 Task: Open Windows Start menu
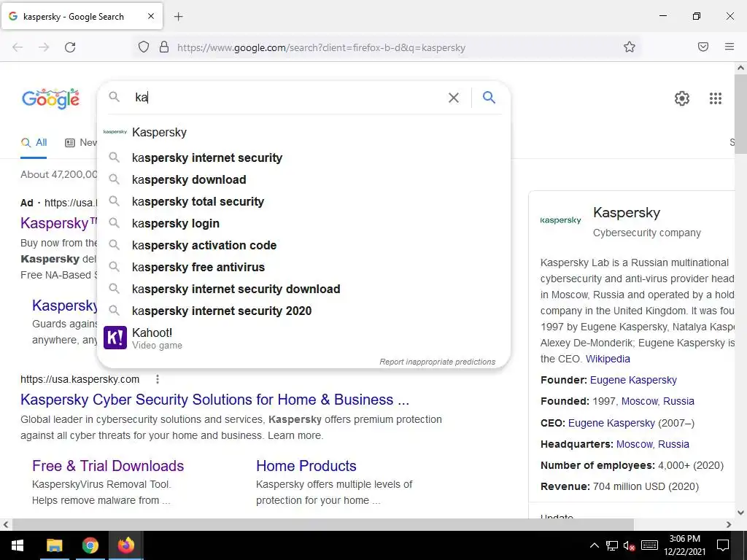(x=18, y=545)
